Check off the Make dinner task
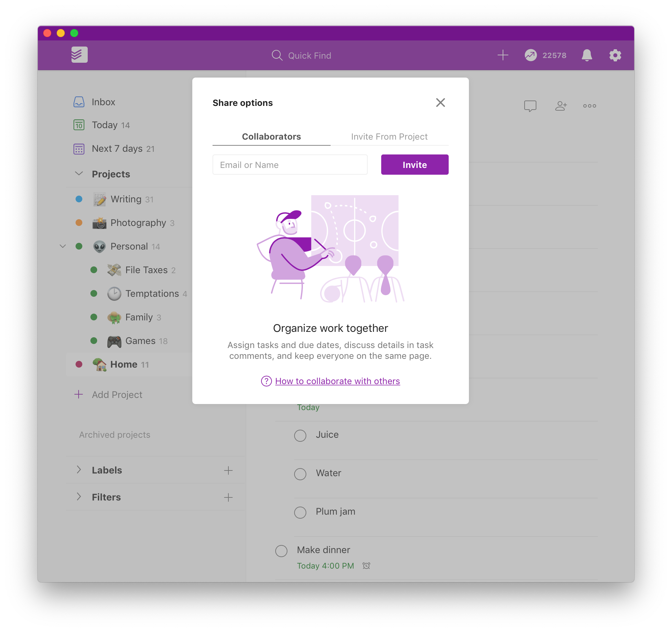The width and height of the screenshot is (672, 632). [x=281, y=551]
